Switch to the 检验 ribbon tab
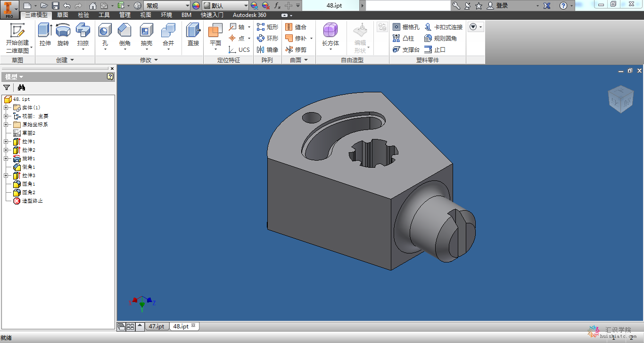The width and height of the screenshot is (644, 343). click(x=83, y=15)
